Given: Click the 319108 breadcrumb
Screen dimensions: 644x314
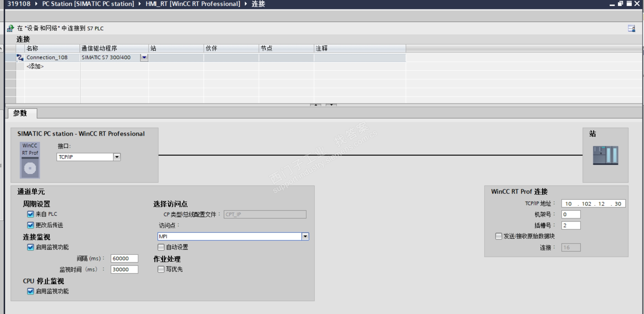Looking at the screenshot, I should (x=19, y=4).
